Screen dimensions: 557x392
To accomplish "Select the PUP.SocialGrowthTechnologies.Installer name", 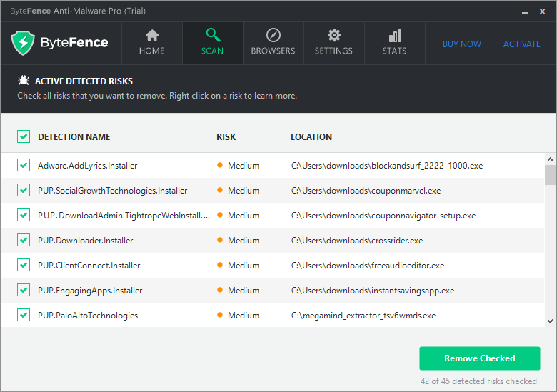I will pyautogui.click(x=113, y=191).
